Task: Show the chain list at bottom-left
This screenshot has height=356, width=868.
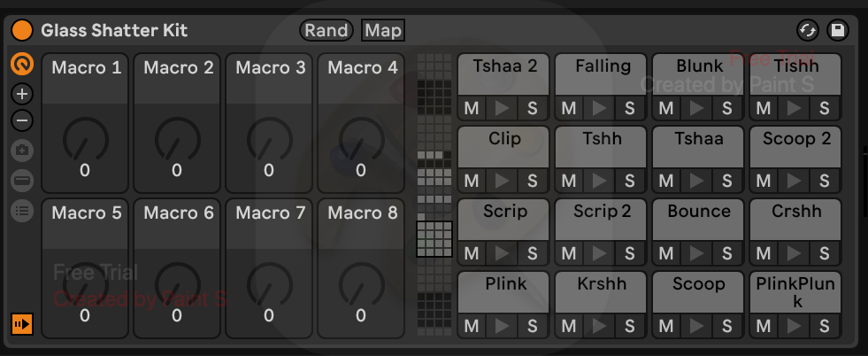Action: [x=23, y=324]
